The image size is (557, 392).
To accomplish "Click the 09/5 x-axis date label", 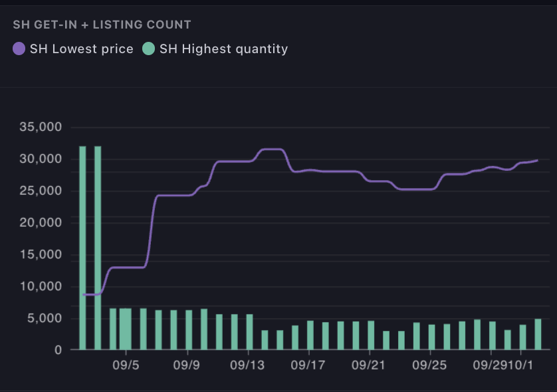I will pos(126,365).
